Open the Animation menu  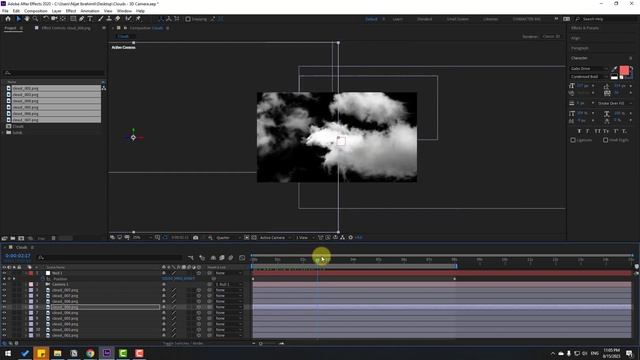tap(90, 11)
